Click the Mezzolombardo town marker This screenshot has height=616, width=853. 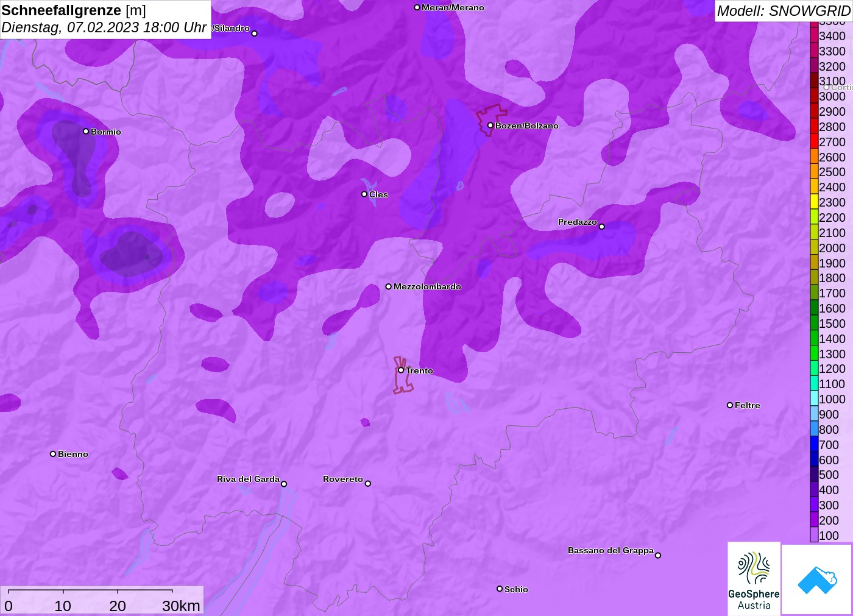click(x=389, y=286)
